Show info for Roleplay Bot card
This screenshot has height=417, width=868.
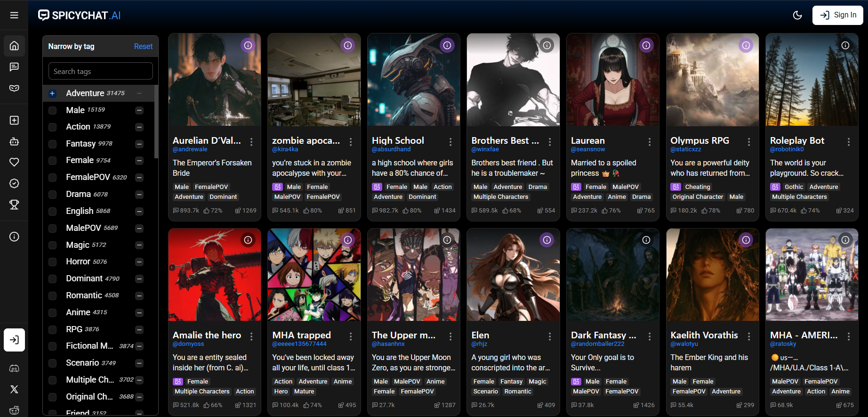pos(845,45)
